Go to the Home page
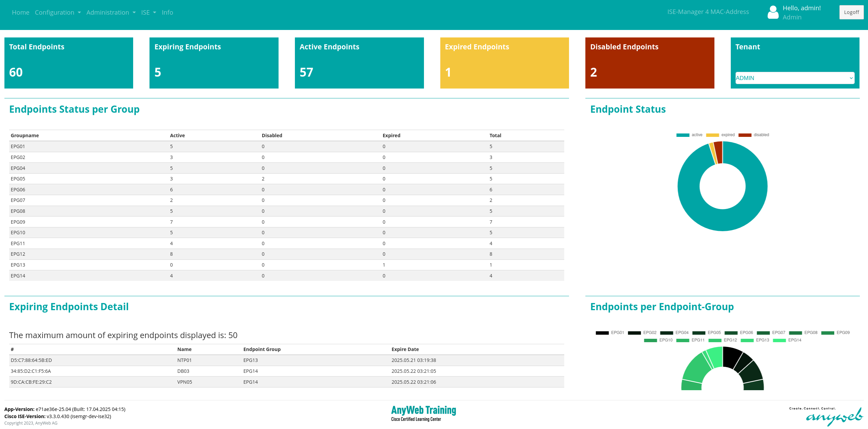The image size is (868, 429). pos(20,13)
